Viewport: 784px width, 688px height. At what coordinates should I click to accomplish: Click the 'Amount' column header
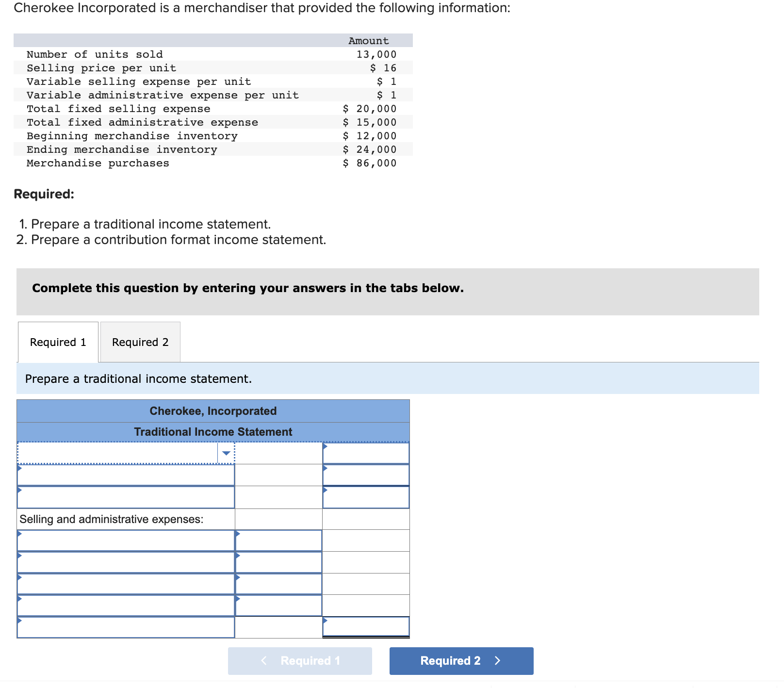point(369,41)
